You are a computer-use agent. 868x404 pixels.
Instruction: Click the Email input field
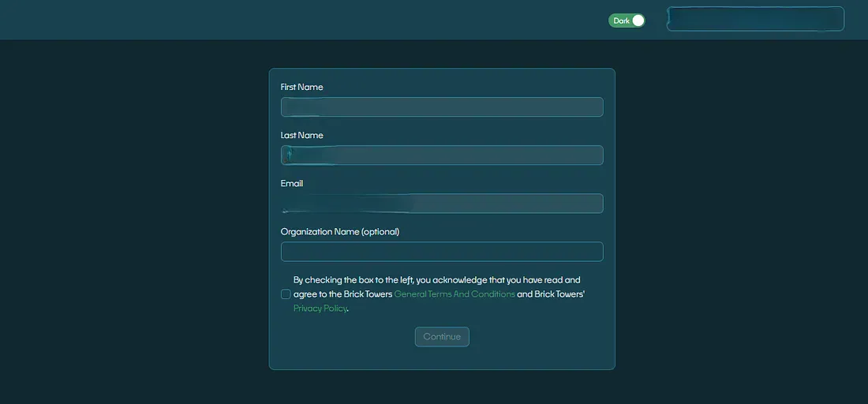pyautogui.click(x=442, y=203)
